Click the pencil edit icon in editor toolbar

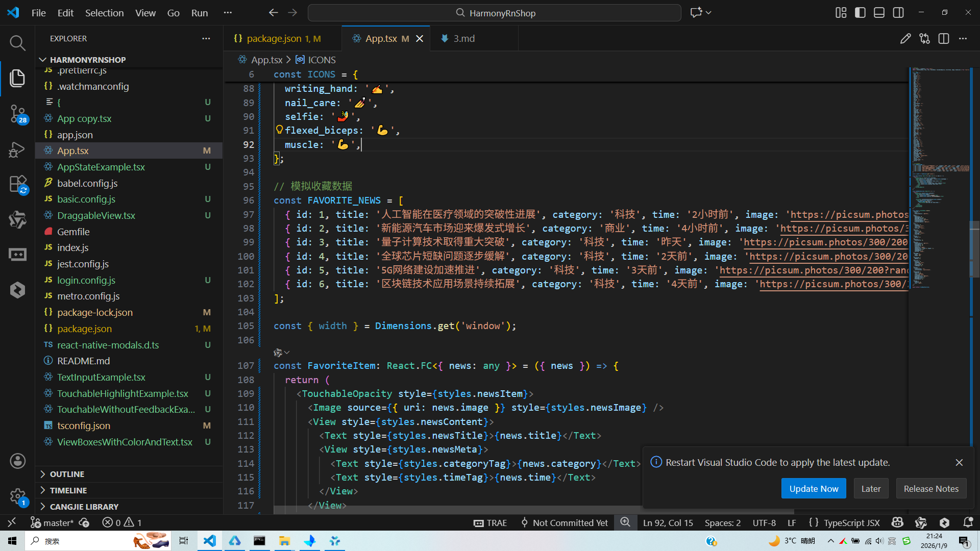tap(905, 39)
